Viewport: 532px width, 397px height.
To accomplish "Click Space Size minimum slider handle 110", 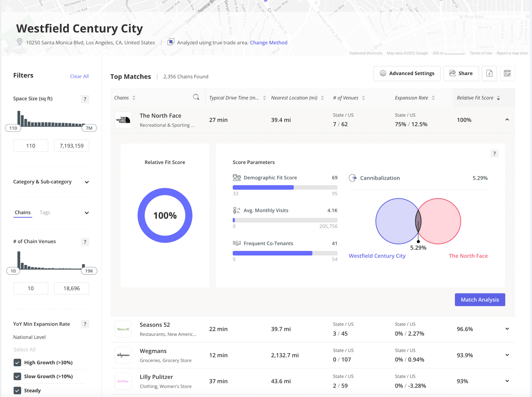I will tap(13, 128).
